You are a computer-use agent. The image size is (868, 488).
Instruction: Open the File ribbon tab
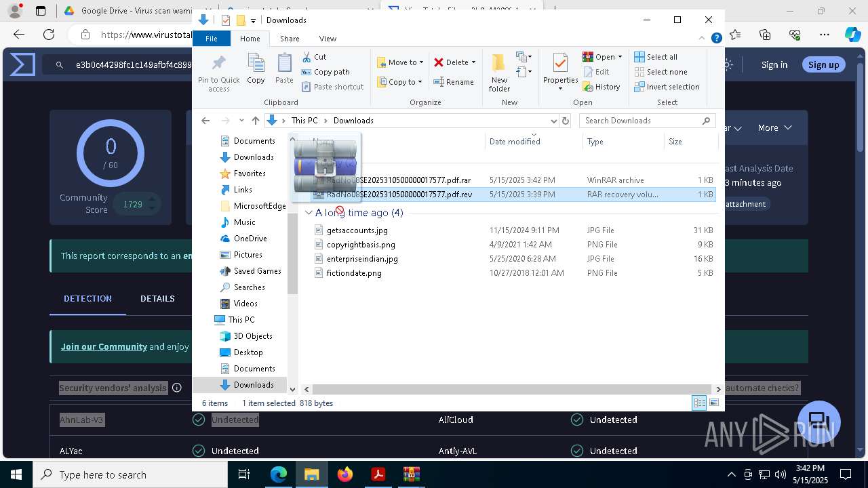tap(212, 39)
